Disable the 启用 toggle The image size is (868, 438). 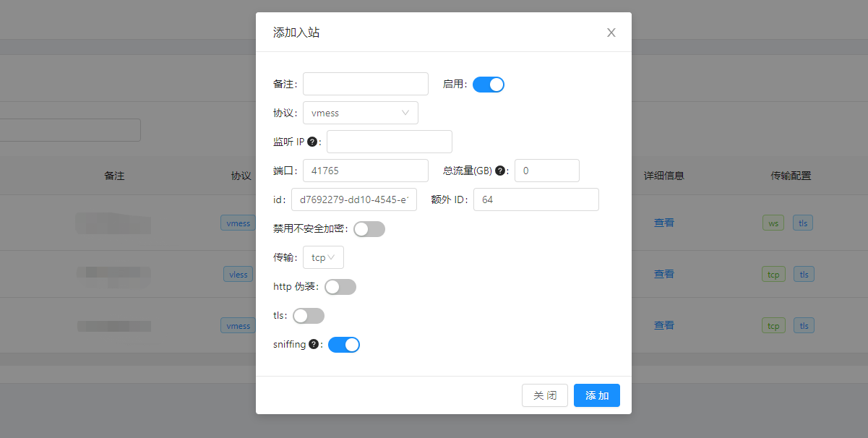[489, 84]
